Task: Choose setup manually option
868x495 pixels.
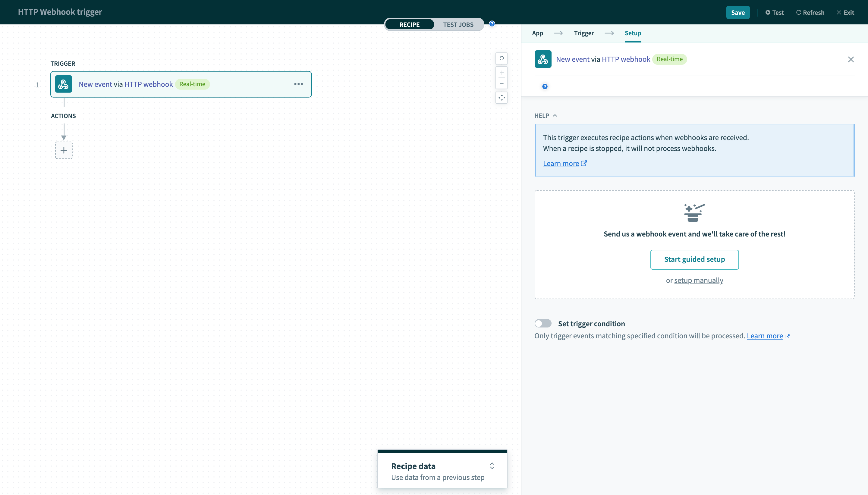Action: (699, 280)
